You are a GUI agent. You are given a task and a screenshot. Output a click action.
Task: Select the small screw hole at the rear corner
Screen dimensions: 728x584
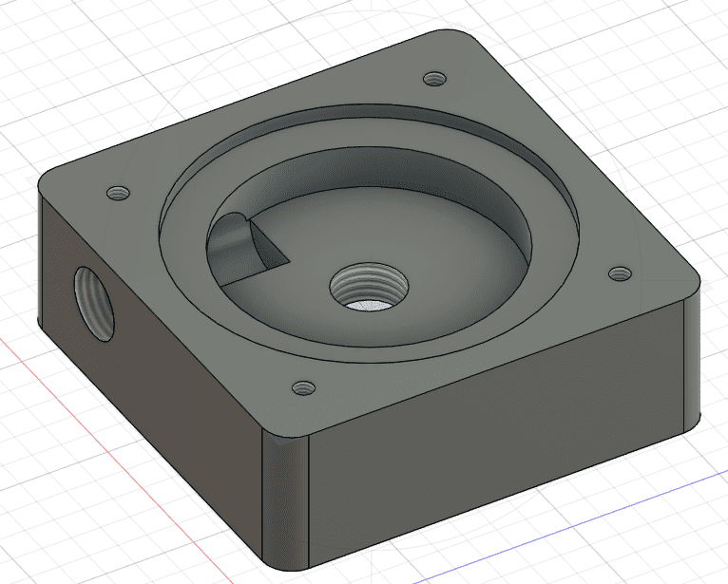tap(435, 79)
